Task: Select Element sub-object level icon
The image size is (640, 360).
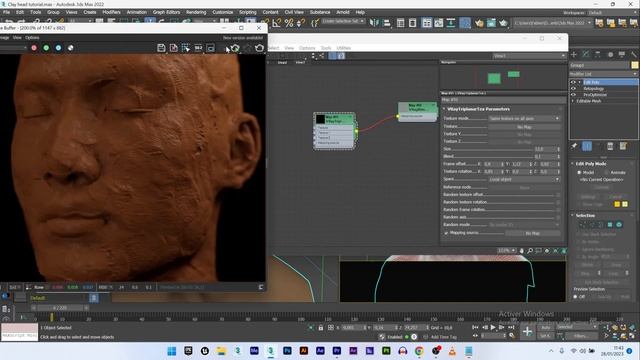Action: [619, 224]
